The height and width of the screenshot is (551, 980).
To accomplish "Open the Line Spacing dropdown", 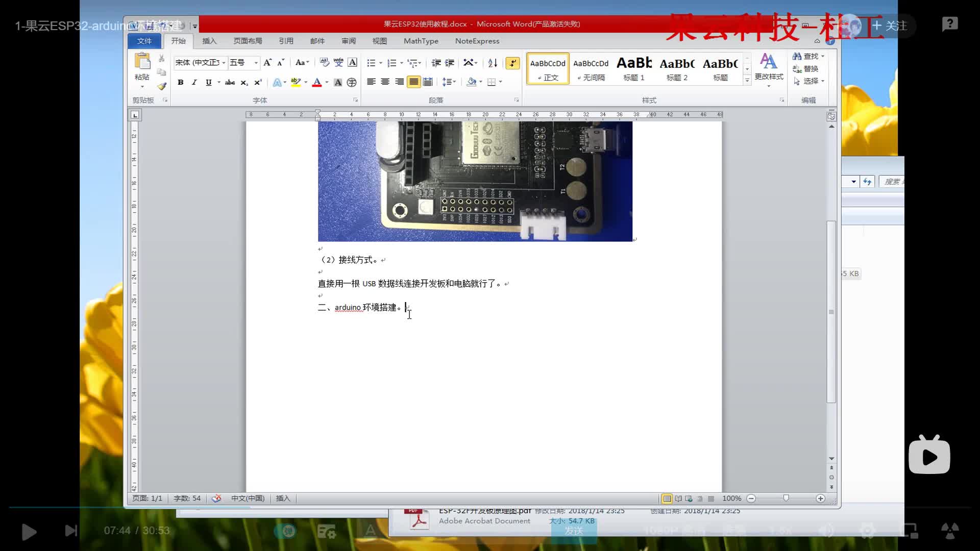I will tap(449, 82).
